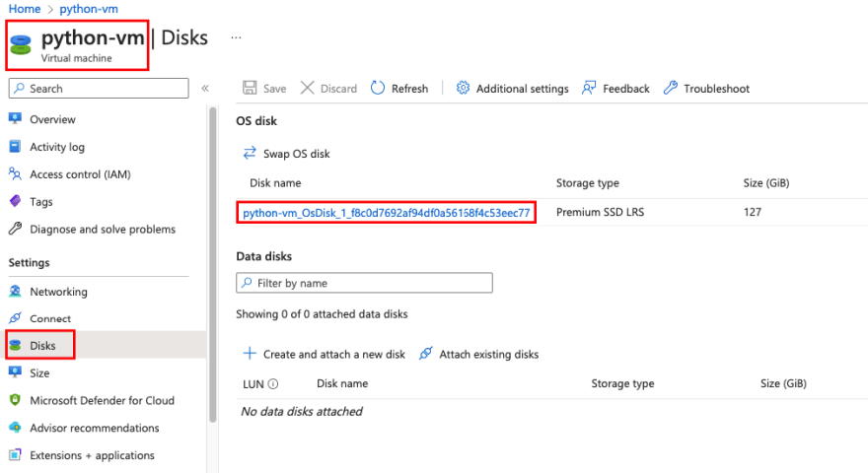Click the left menu vertical scrollbar

pyautogui.click(x=213, y=265)
